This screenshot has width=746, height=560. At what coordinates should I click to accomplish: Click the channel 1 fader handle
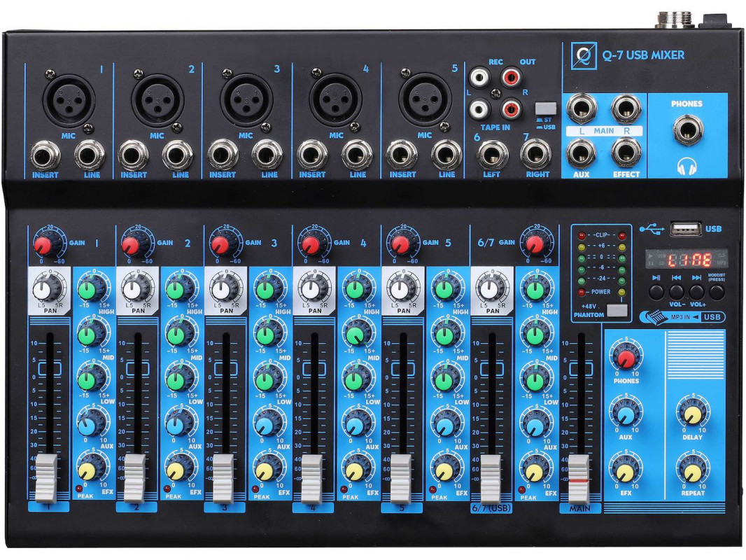(47, 477)
